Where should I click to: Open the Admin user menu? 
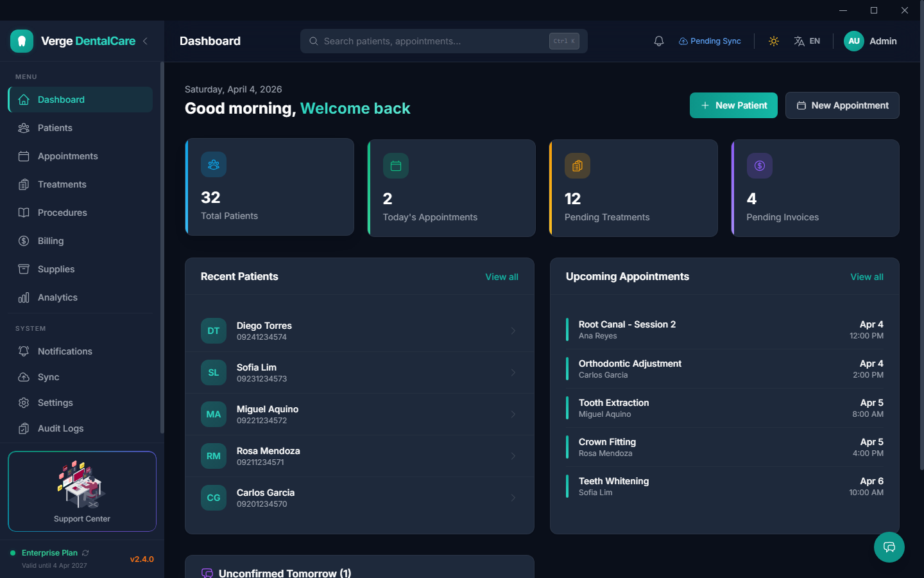(x=871, y=41)
